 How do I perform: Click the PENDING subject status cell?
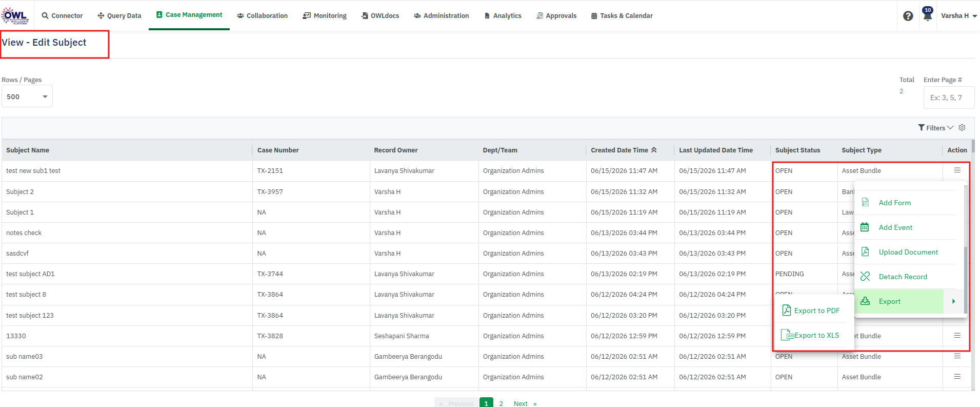pos(789,274)
